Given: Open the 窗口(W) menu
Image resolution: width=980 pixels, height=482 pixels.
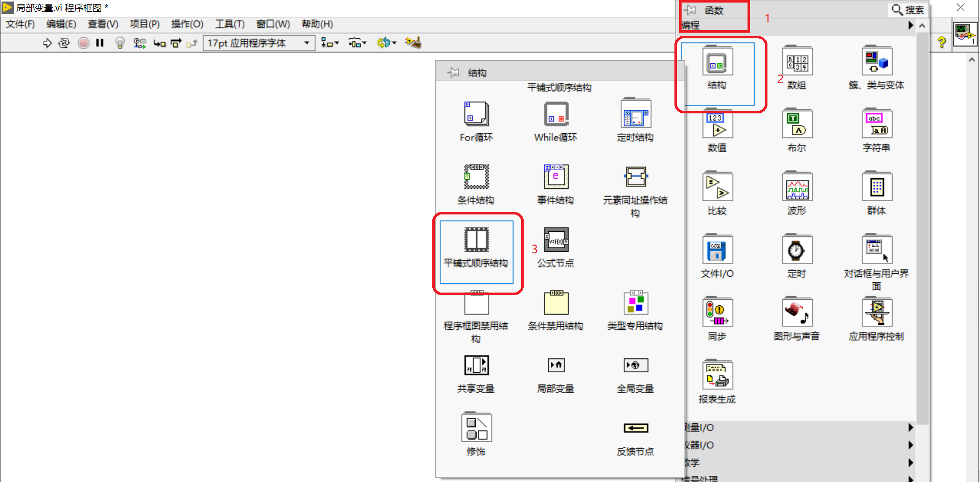Looking at the screenshot, I should (x=273, y=23).
